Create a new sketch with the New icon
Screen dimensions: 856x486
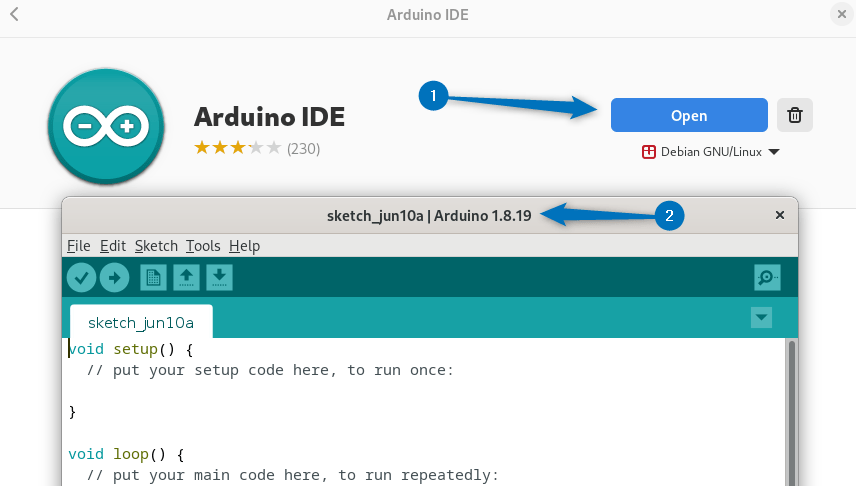pyautogui.click(x=153, y=277)
